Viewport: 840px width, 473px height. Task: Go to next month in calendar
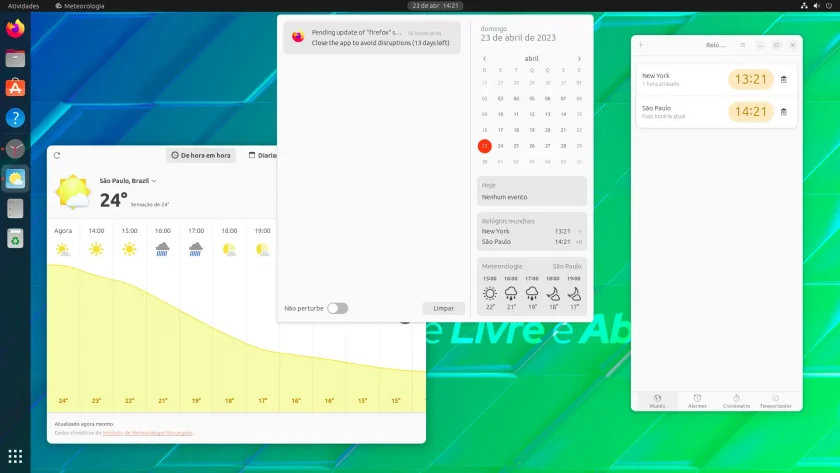(x=579, y=58)
